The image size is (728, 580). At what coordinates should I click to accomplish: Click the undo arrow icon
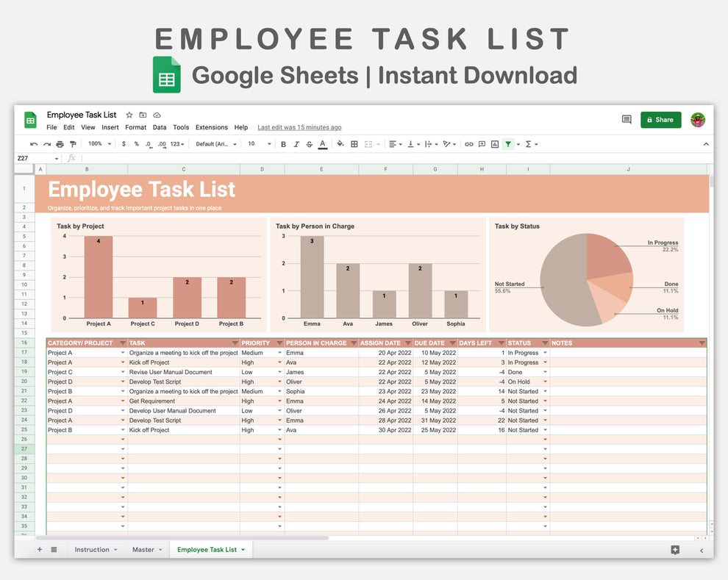[34, 144]
